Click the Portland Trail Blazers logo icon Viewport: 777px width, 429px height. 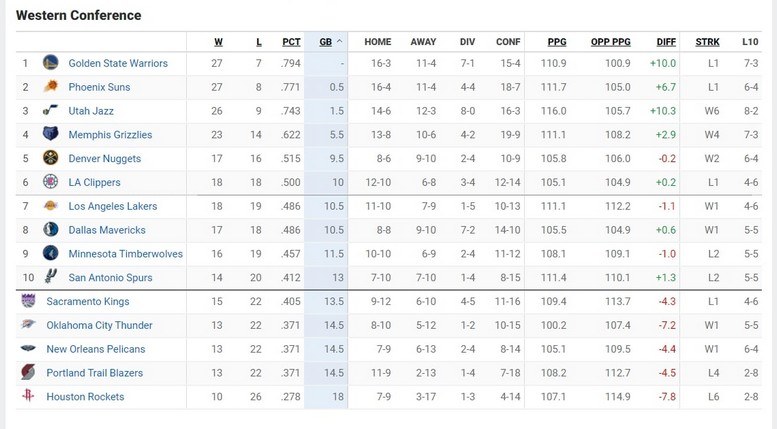coord(27,373)
